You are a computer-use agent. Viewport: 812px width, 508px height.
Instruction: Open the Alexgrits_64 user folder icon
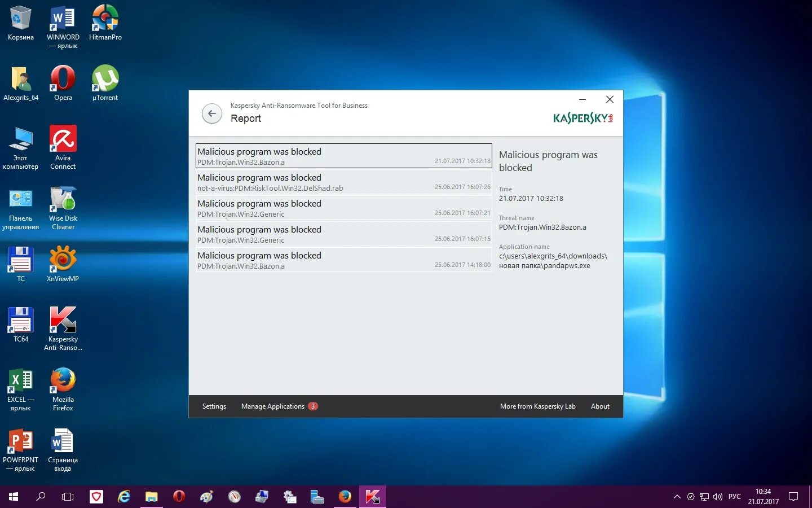(x=21, y=84)
